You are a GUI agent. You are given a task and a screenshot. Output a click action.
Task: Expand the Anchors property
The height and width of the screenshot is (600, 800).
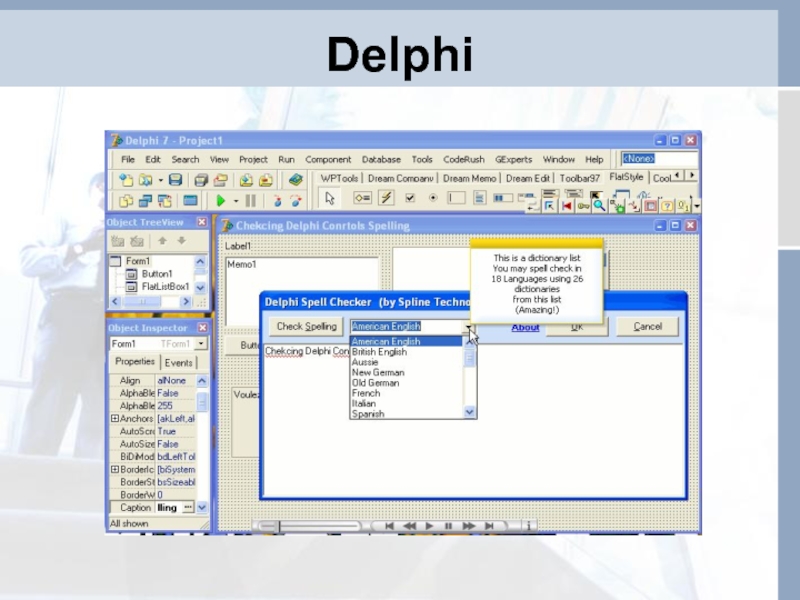click(x=115, y=418)
